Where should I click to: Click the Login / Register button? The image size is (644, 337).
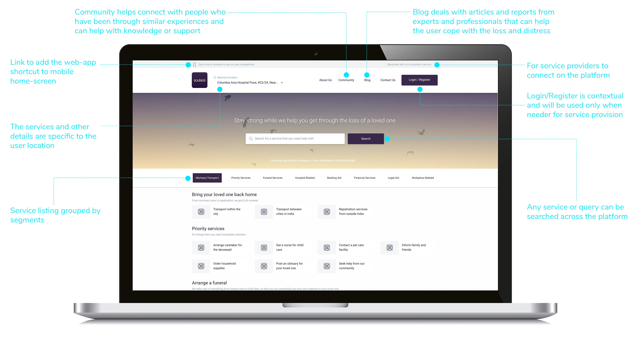420,80
